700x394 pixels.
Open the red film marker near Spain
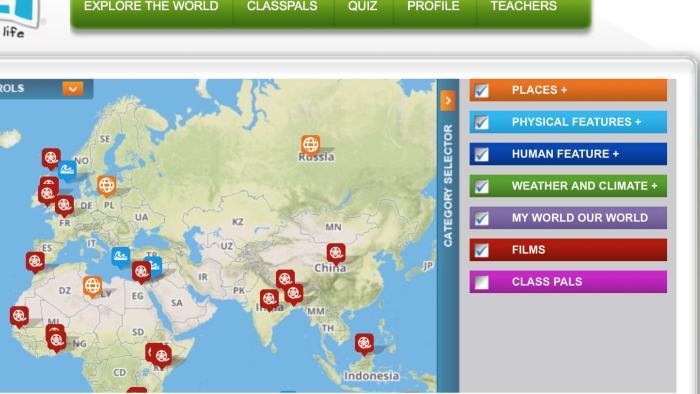click(x=35, y=262)
